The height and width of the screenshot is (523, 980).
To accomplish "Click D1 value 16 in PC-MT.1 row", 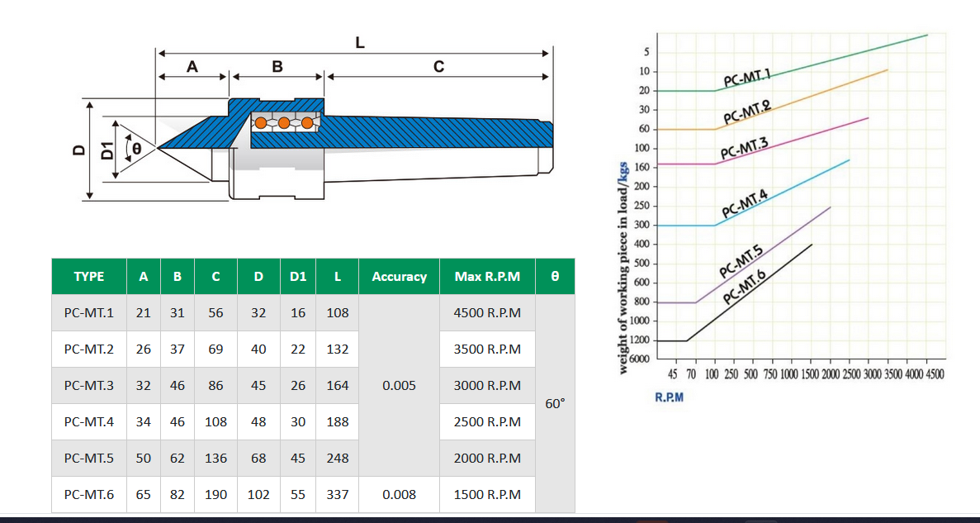I will click(x=298, y=313).
